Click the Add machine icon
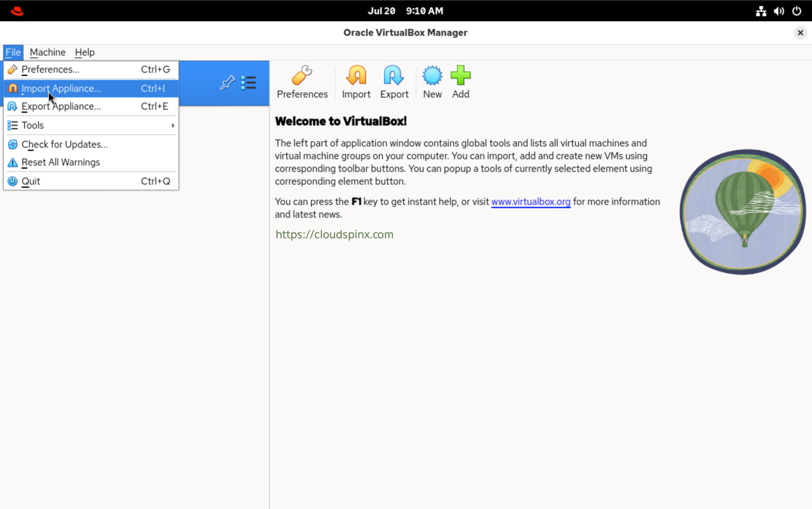The height and width of the screenshot is (509, 812). point(460,81)
